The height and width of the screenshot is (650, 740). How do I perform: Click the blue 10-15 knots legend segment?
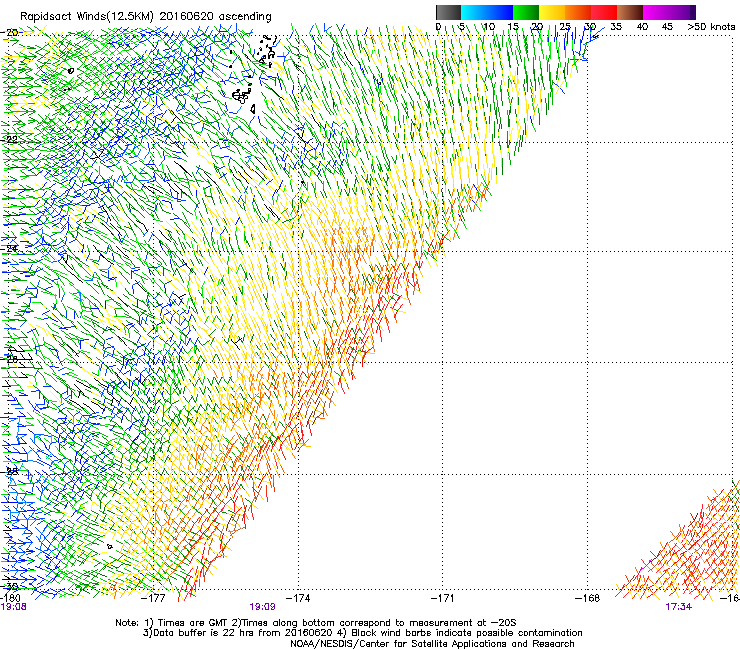point(500,12)
